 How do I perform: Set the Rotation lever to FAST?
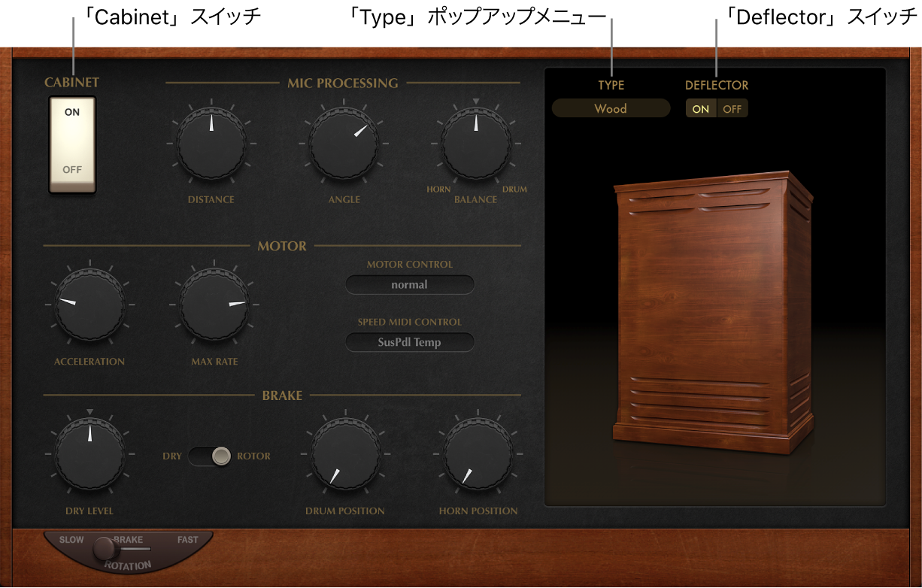pos(188,539)
